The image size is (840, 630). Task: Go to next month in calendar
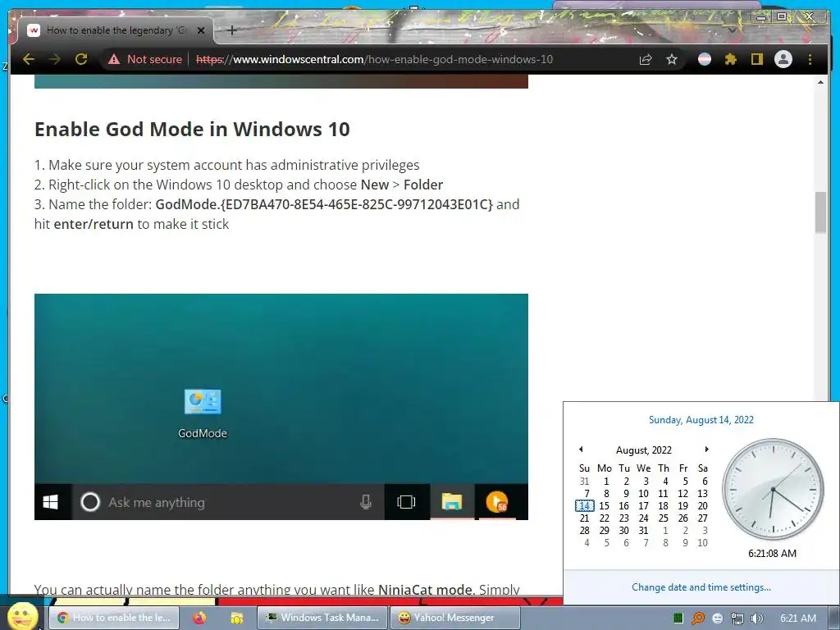click(706, 450)
